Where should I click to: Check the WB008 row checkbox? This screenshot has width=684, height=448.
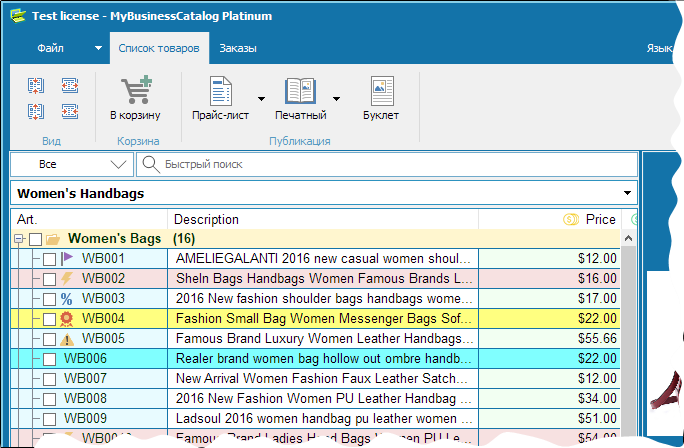[49, 399]
